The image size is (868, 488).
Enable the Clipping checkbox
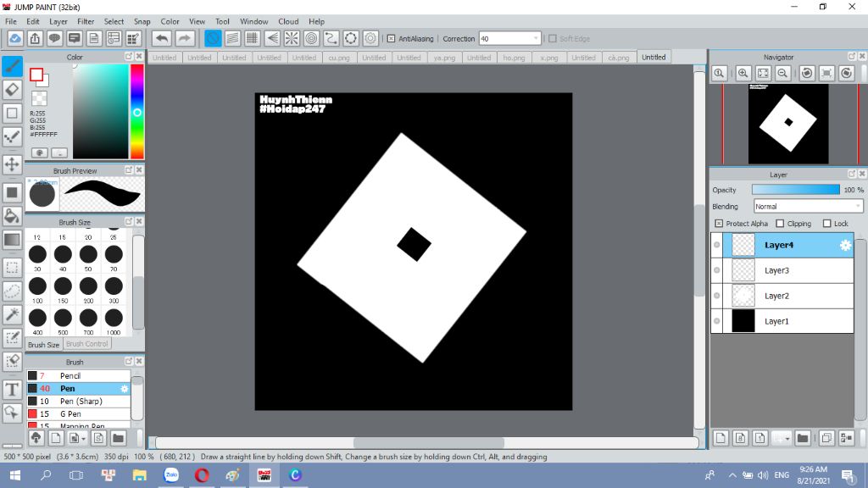780,224
